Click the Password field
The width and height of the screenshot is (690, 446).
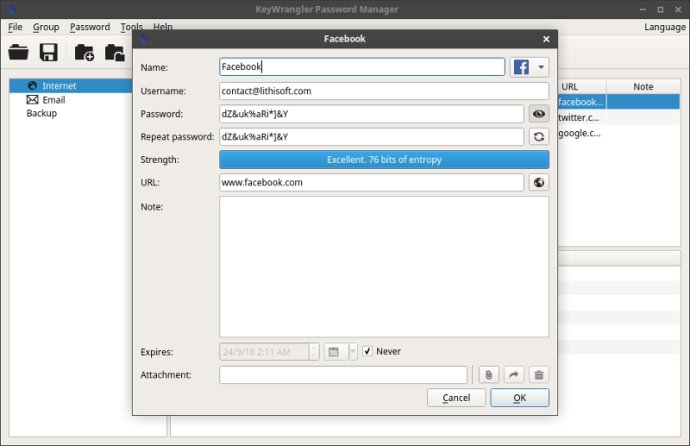[371, 114]
